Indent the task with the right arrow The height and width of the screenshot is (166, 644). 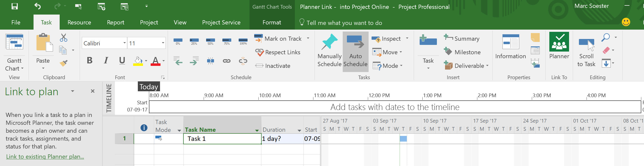[194, 61]
